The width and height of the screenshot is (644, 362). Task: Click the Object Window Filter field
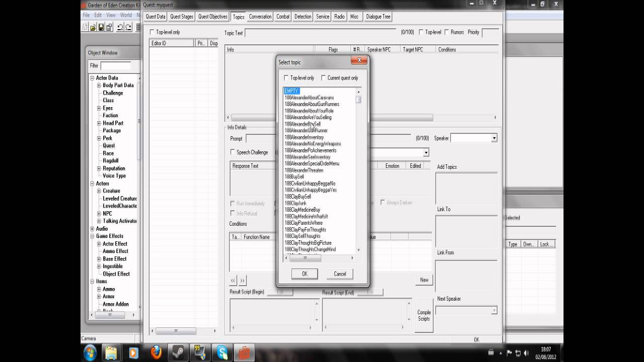tap(116, 66)
